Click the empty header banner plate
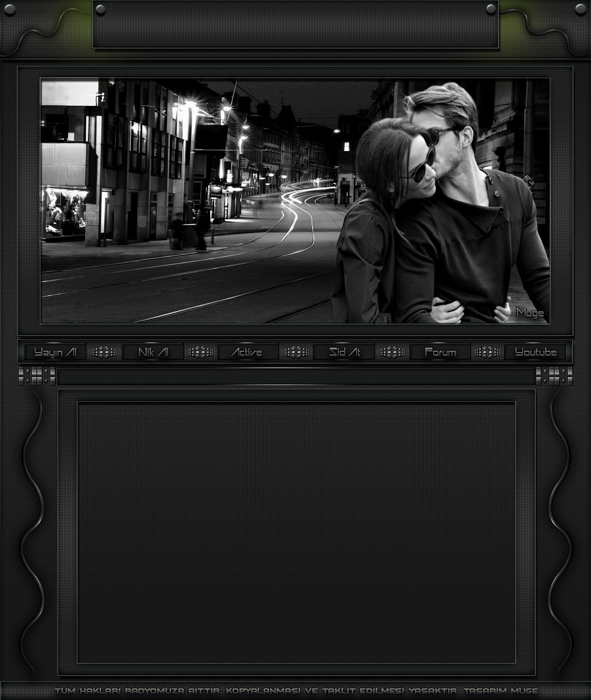The image size is (591, 700). point(295,27)
